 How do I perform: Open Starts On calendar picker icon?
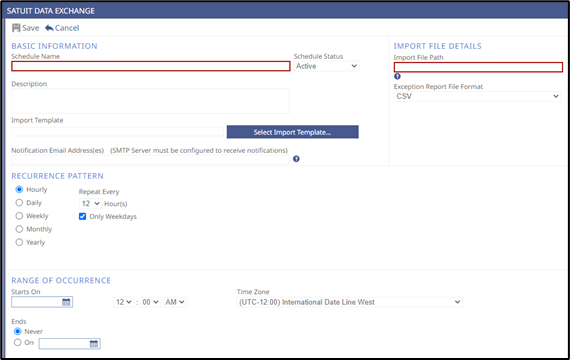coord(66,302)
